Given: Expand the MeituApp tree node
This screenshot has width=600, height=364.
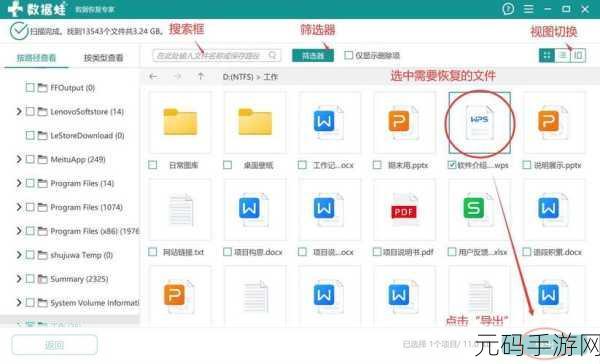Looking at the screenshot, I should tap(19, 159).
